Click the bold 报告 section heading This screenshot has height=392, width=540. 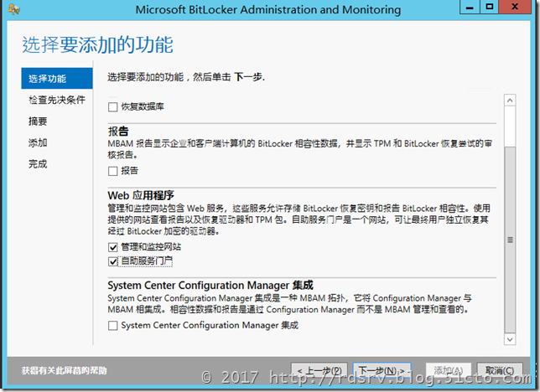click(118, 132)
